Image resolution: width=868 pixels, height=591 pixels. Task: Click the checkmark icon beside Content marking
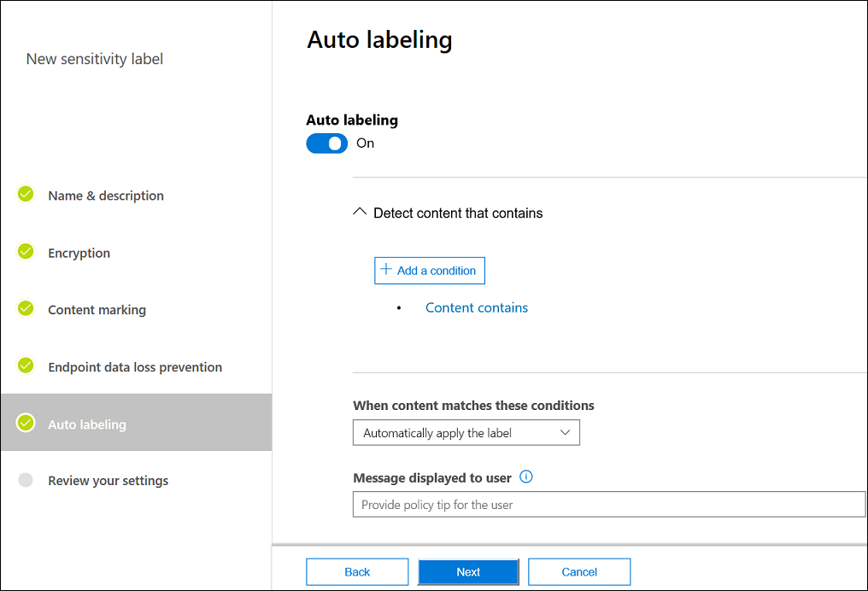pos(26,309)
